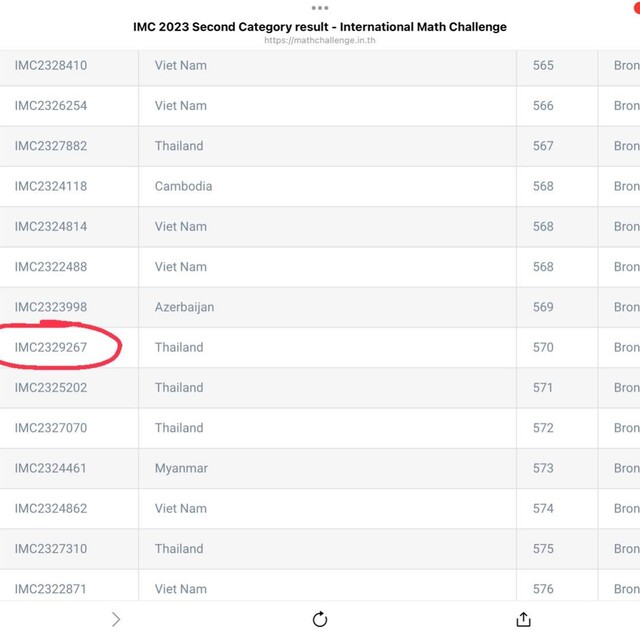The width and height of the screenshot is (640, 640).
Task: Tap the reload page icon
Action: coord(320,619)
